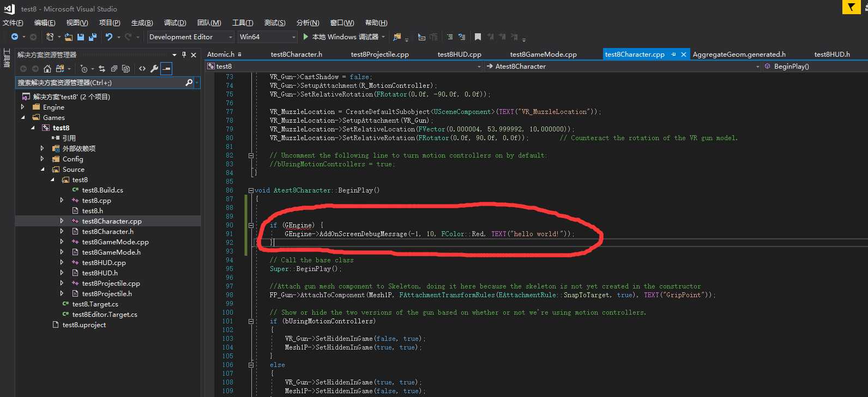Open the 帮助(H) help menu

[376, 22]
